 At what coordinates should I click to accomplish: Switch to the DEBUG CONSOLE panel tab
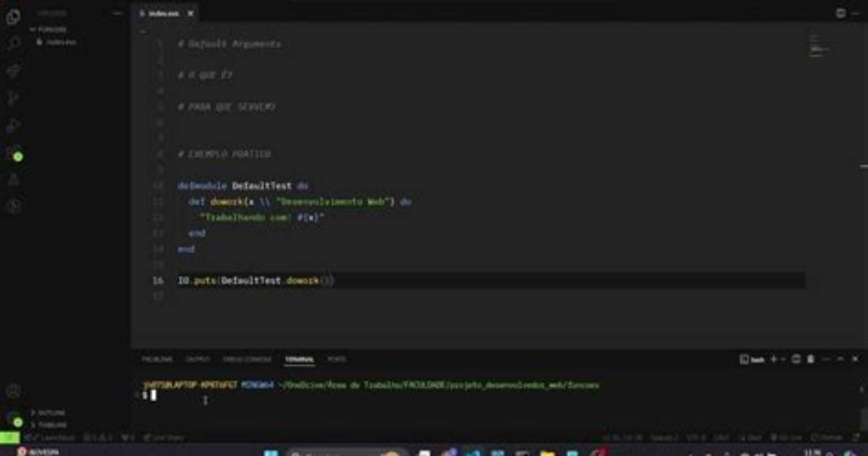coord(247,359)
